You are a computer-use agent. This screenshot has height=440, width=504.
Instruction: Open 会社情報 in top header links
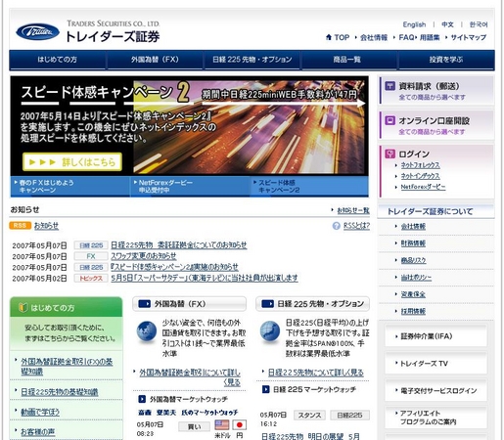tap(374, 37)
